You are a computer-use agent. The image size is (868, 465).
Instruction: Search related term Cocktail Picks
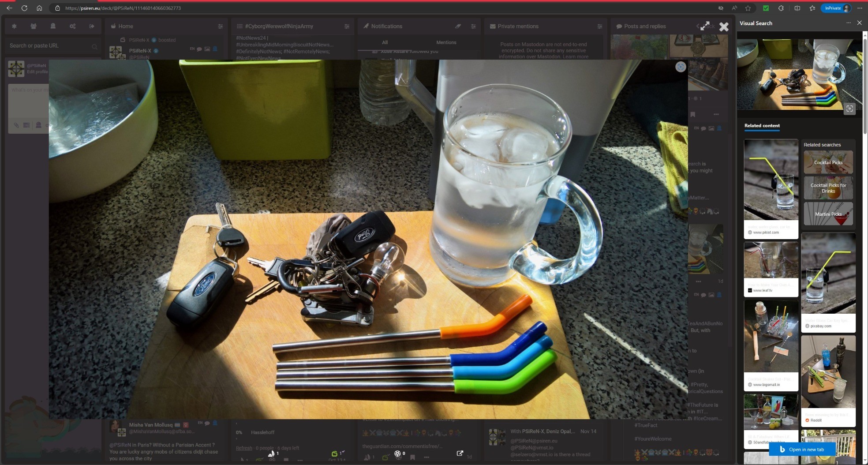(x=828, y=162)
